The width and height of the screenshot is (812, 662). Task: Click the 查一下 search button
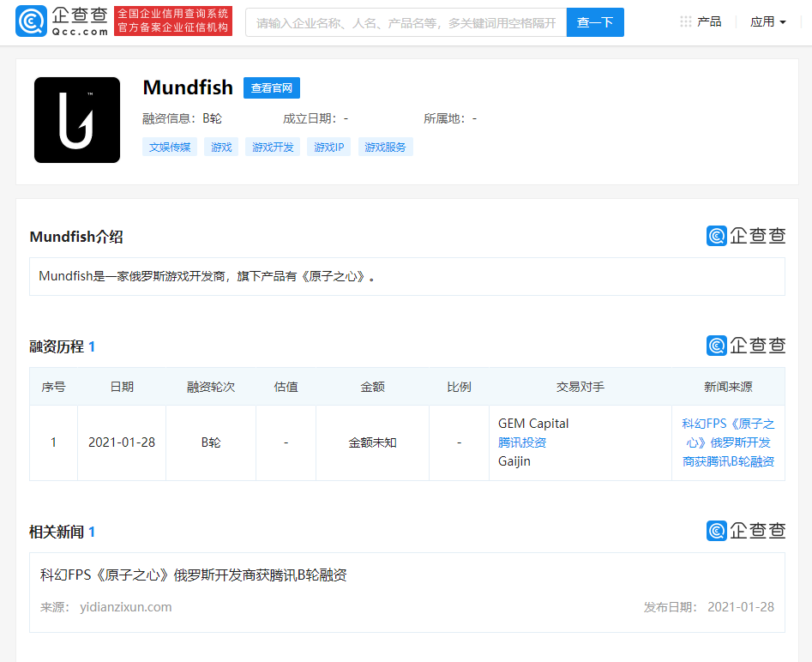[595, 22]
